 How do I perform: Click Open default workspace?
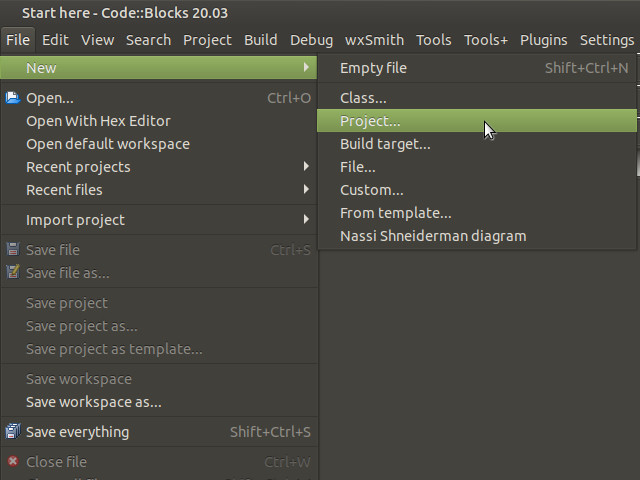(108, 144)
